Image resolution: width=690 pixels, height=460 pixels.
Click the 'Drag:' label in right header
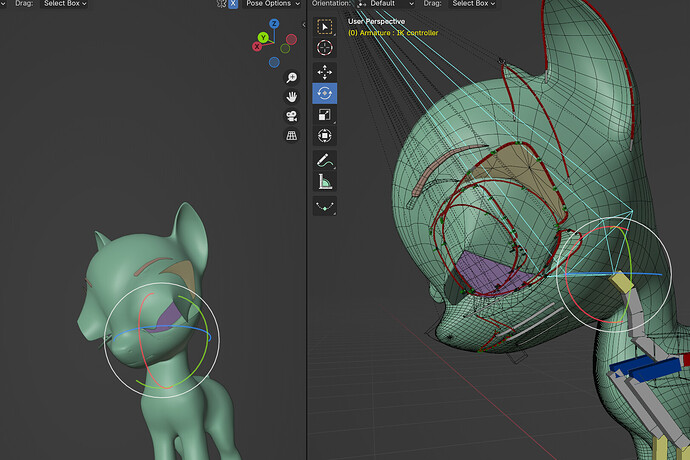pyautogui.click(x=433, y=4)
